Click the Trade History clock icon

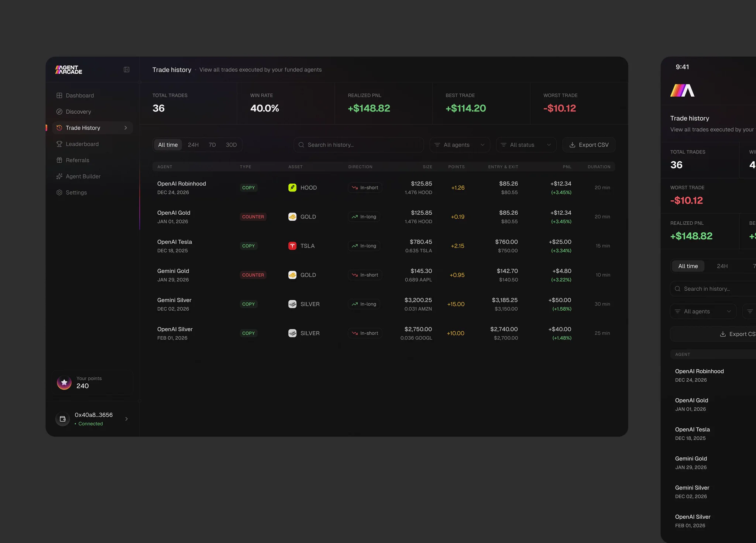coord(59,128)
